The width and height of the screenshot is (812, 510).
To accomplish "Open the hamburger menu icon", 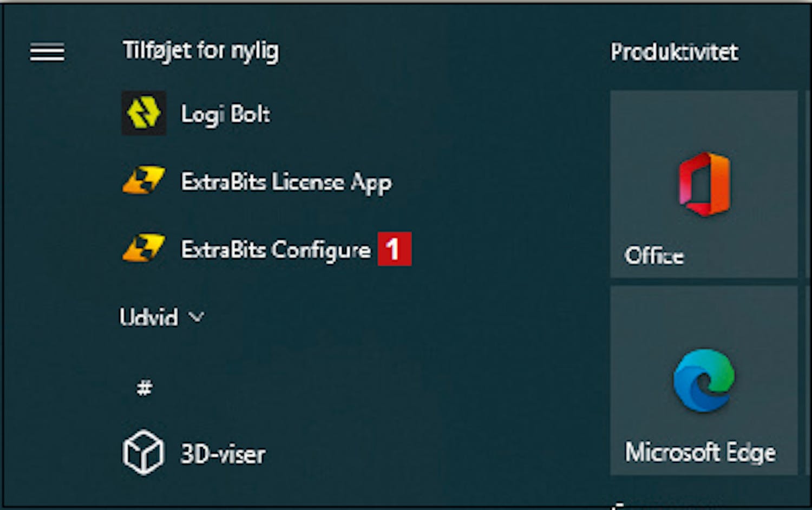I will tap(47, 53).
